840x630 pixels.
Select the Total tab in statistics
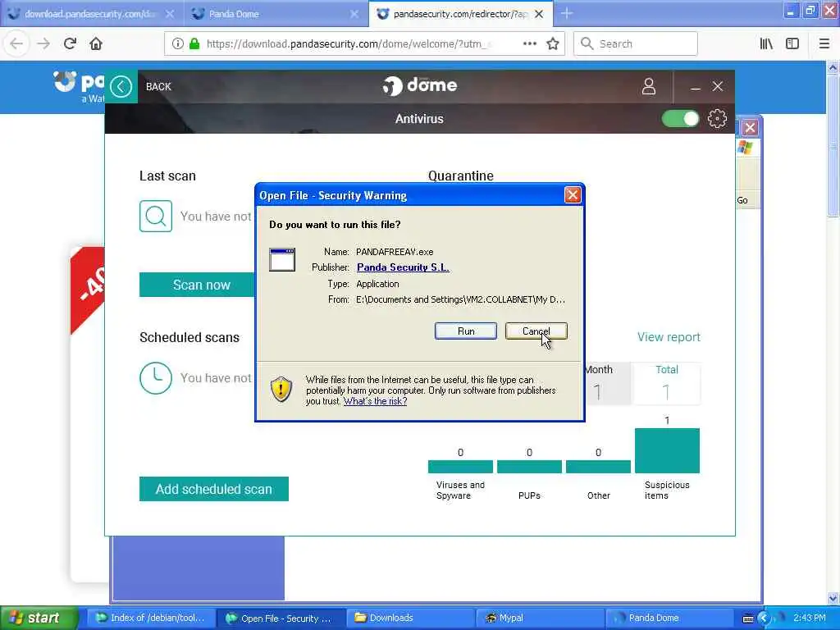point(666,384)
